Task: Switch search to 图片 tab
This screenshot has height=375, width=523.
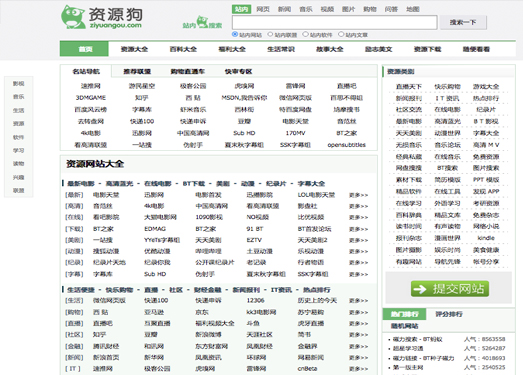Action: point(348,9)
